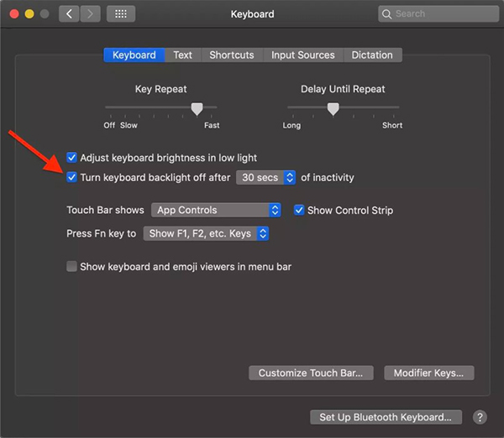Focus the Search field
Screen dimensions: 504x438
(438, 13)
